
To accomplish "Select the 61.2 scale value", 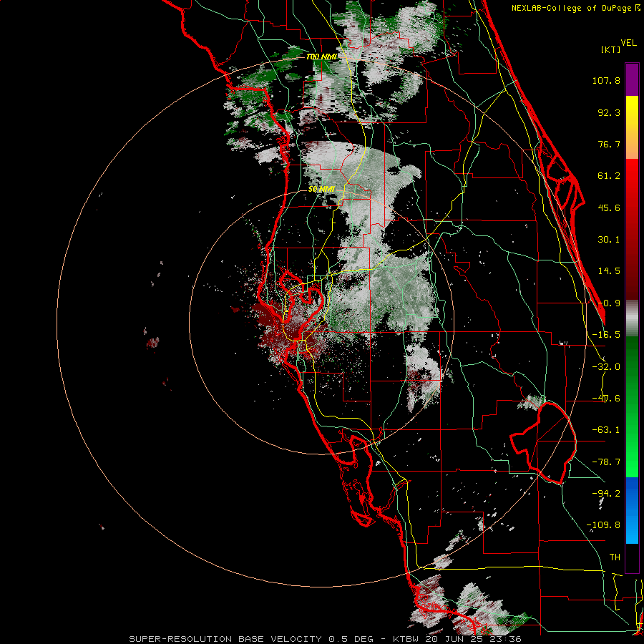I will click(x=609, y=176).
